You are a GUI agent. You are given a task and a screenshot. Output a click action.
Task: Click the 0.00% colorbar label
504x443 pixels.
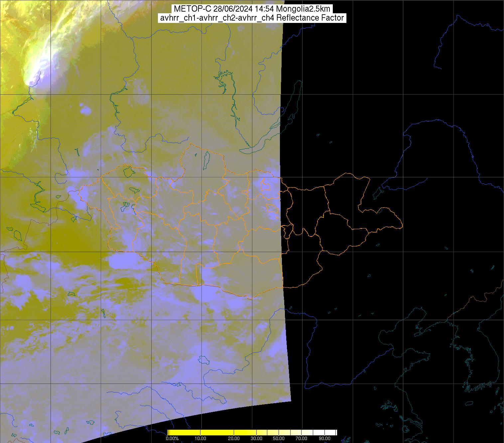click(172, 438)
